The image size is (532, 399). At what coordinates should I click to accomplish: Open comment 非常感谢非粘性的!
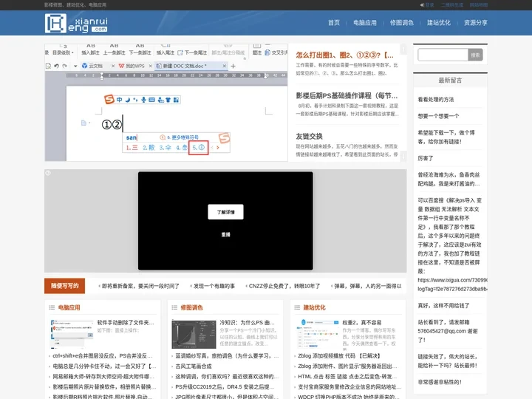click(x=440, y=382)
